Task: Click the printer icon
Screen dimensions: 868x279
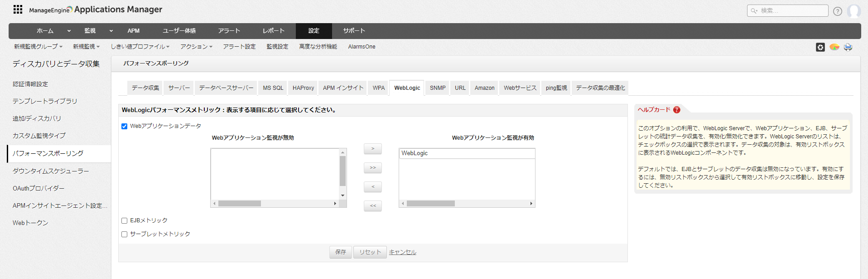Action: tap(848, 47)
